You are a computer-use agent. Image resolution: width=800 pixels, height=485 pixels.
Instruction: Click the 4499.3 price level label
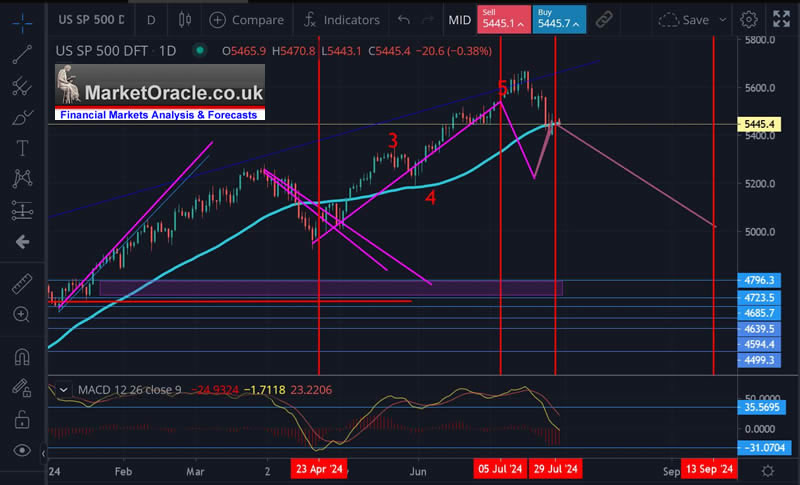coord(759,361)
